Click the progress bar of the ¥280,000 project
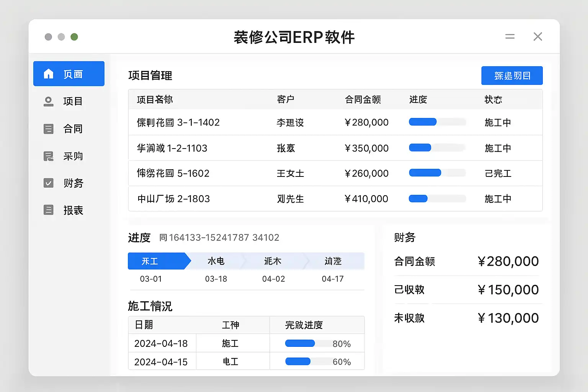Image resolution: width=588 pixels, height=392 pixels. (437, 122)
